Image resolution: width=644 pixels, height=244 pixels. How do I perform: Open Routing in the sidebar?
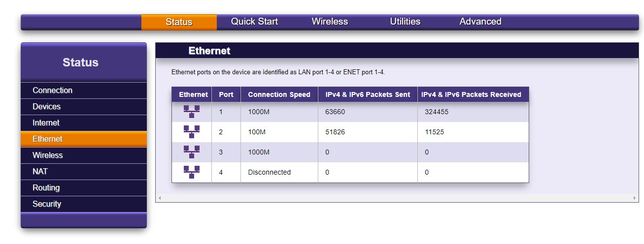(x=46, y=188)
